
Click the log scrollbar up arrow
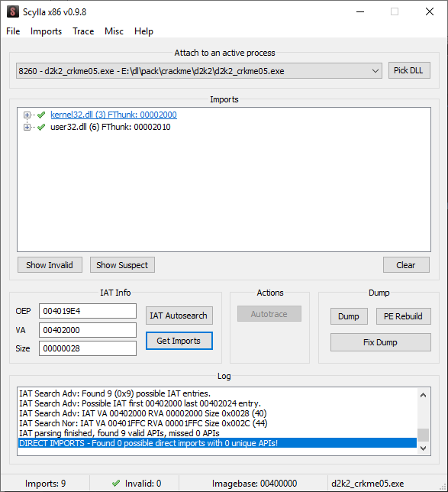pyautogui.click(x=424, y=395)
